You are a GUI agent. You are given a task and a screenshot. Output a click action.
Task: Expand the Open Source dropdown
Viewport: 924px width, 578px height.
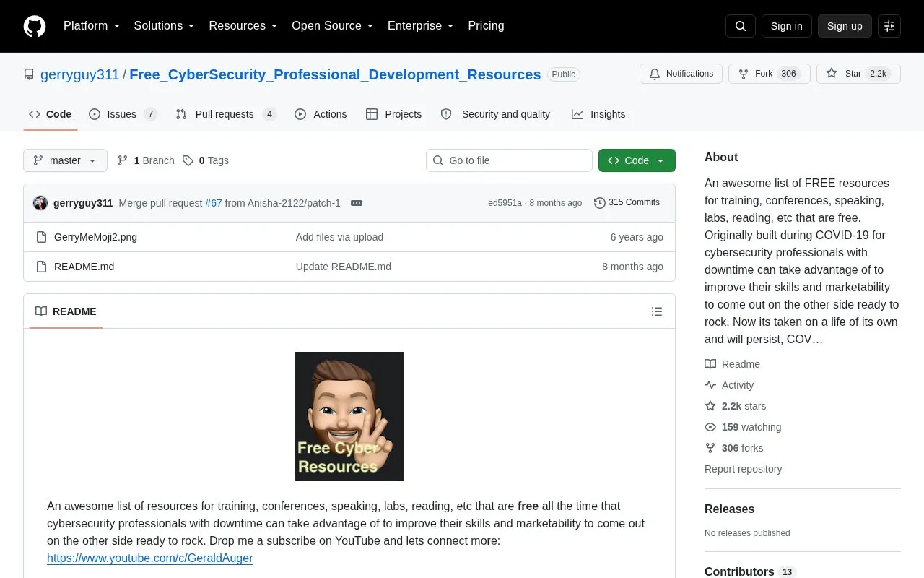[x=333, y=26]
